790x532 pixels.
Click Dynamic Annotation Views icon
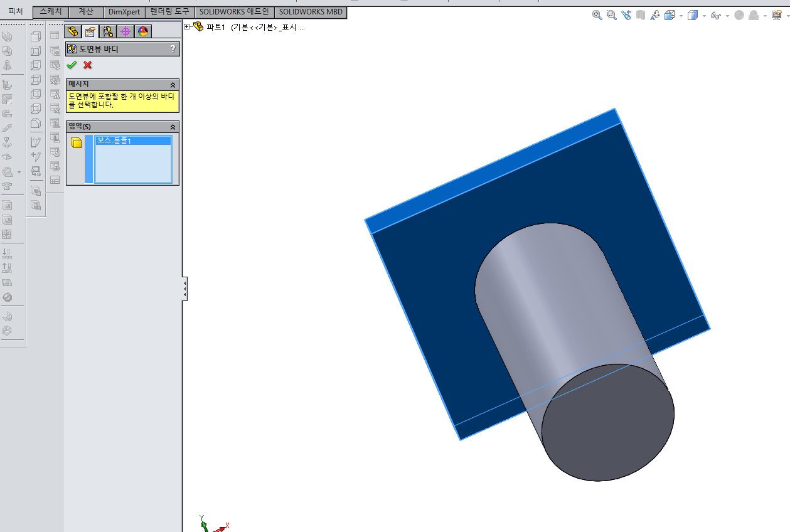pos(655,15)
